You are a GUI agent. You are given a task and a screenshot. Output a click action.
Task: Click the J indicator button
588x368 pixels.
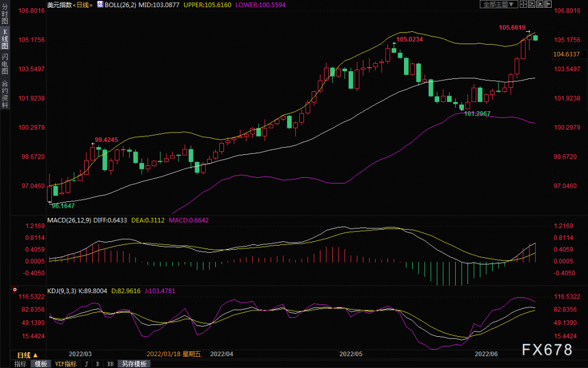pos(86,364)
